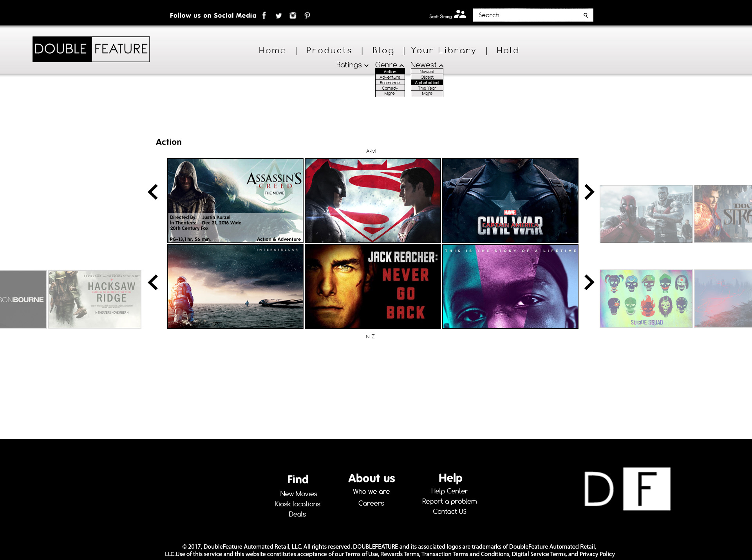
Task: Click More in the Genre list
Action: point(390,94)
